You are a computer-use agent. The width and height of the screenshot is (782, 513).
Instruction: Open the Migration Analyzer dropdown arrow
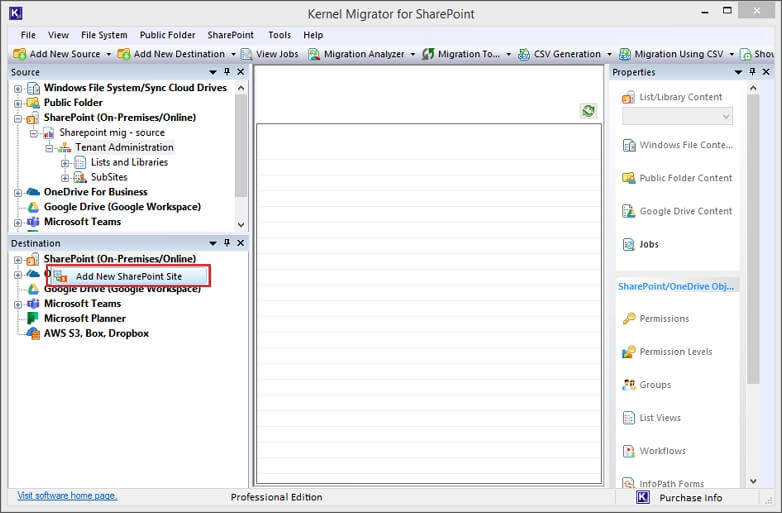(x=412, y=54)
